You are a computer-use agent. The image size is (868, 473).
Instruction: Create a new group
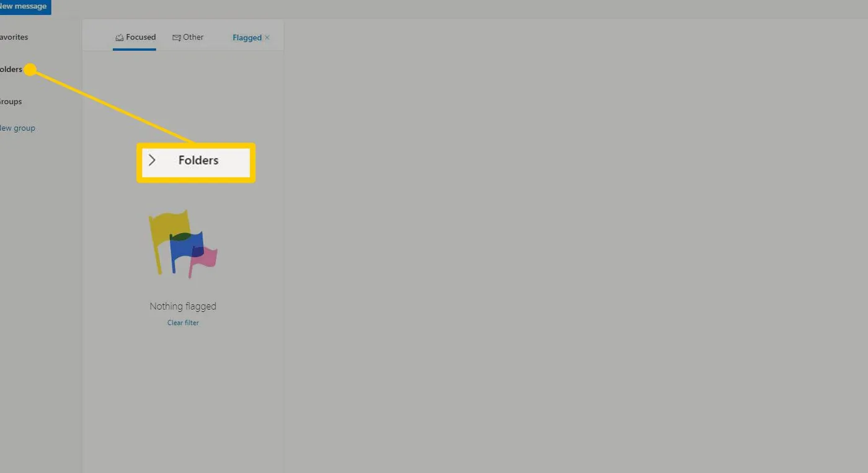(x=17, y=128)
